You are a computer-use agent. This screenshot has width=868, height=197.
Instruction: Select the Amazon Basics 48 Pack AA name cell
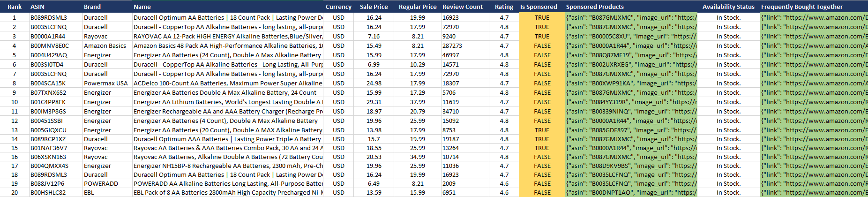click(227, 45)
